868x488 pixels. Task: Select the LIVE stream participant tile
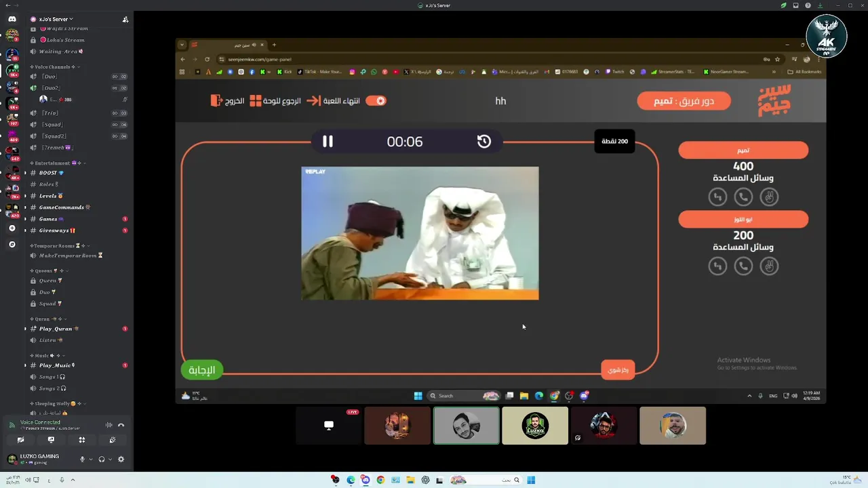click(x=328, y=426)
